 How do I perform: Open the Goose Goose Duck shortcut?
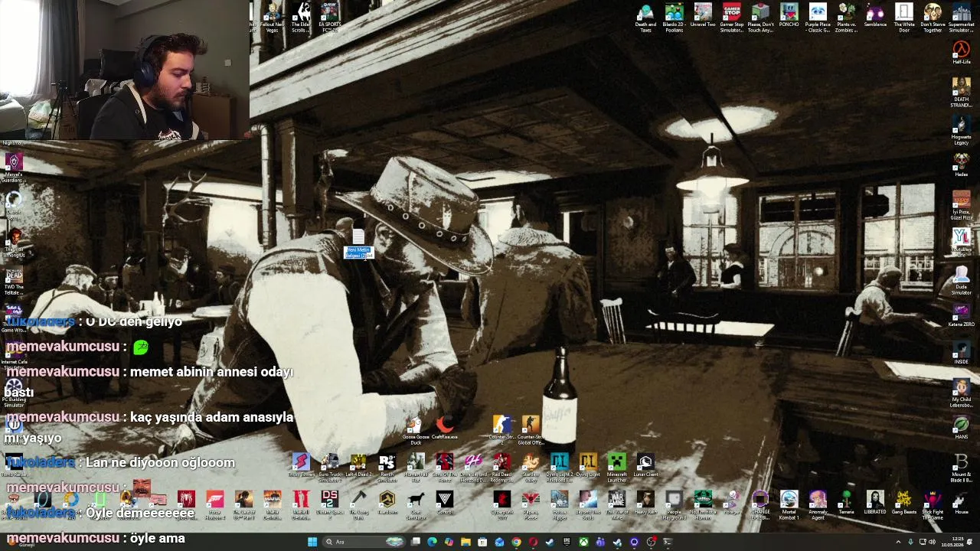pos(416,430)
